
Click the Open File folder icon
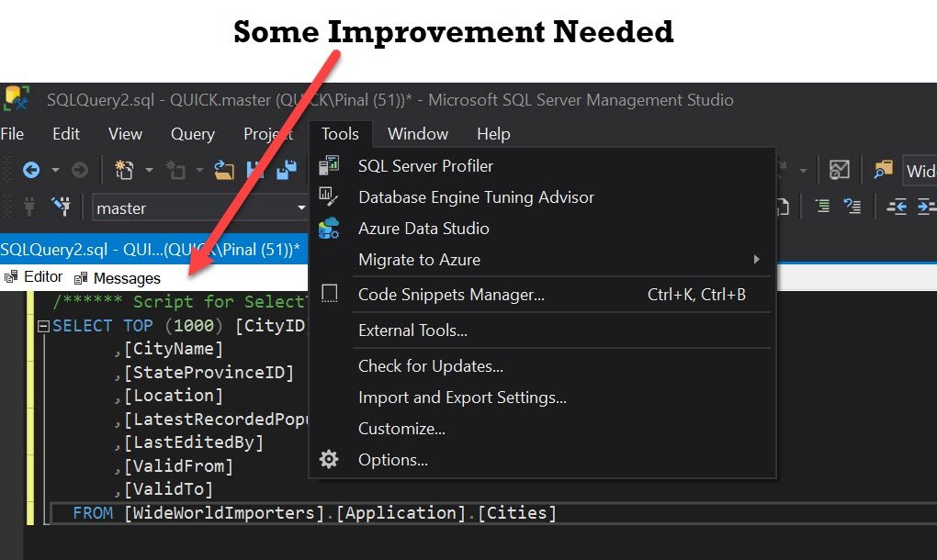coord(224,171)
